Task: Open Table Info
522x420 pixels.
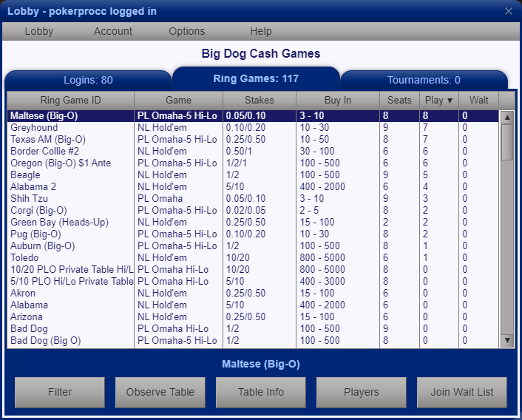Action: point(261,392)
